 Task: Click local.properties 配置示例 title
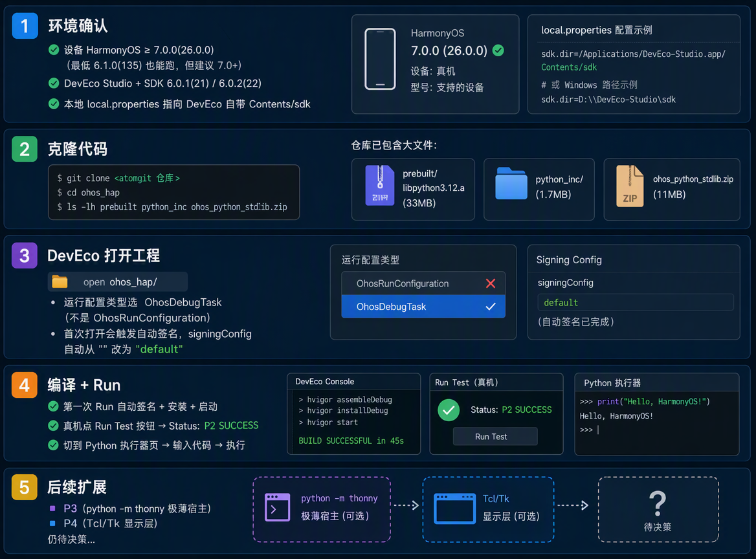click(596, 30)
